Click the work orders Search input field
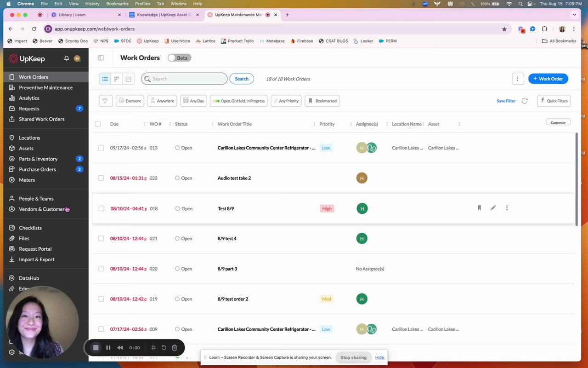Viewport: 588px width, 368px height. pyautogui.click(x=184, y=79)
